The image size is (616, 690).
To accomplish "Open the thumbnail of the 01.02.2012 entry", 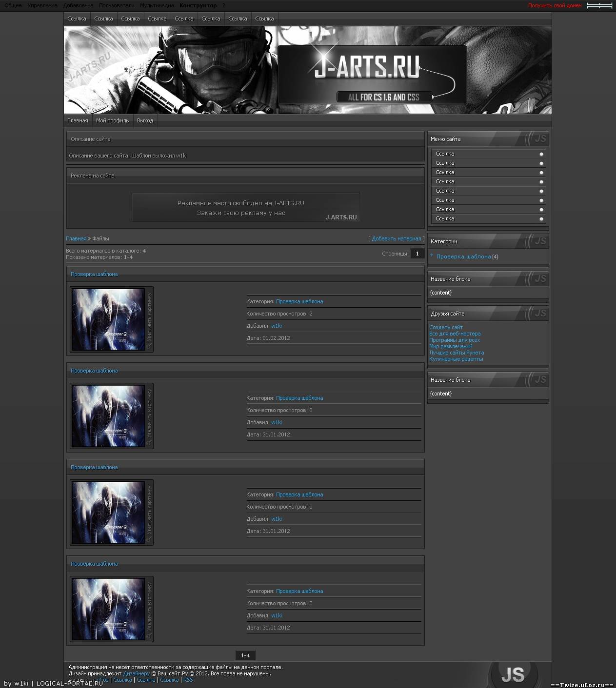I will pyautogui.click(x=108, y=319).
